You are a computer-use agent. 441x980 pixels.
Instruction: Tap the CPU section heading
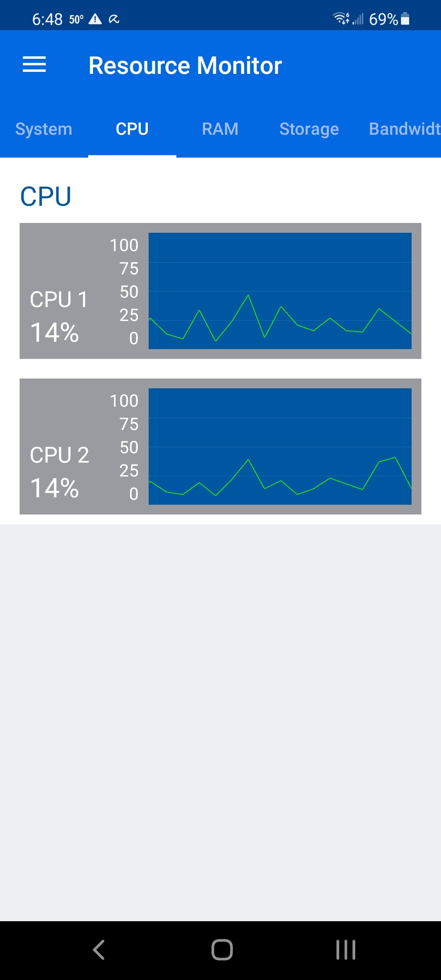pos(46,197)
